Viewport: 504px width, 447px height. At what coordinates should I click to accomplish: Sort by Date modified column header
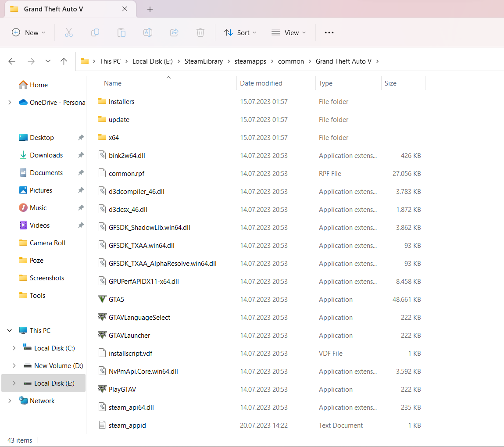tap(261, 83)
